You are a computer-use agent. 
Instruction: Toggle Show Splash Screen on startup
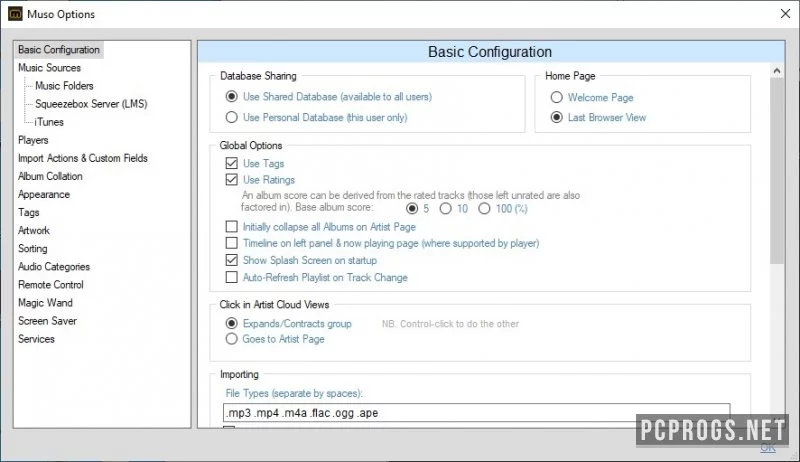(232, 260)
